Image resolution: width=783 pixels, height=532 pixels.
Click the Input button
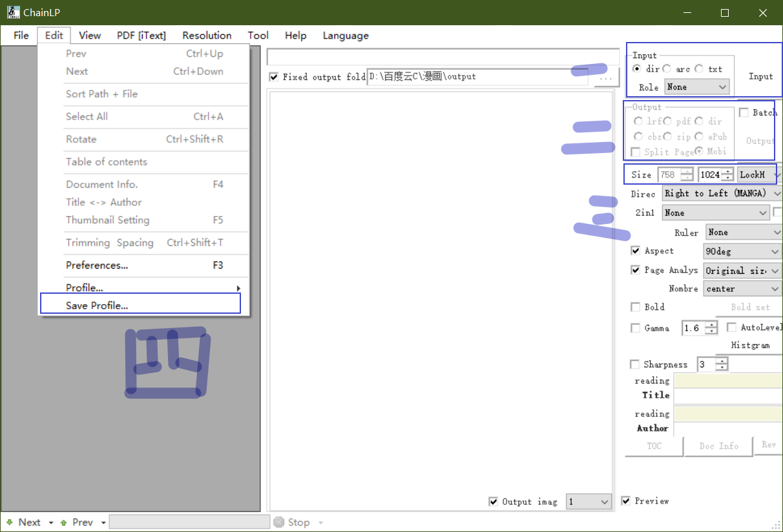point(760,76)
